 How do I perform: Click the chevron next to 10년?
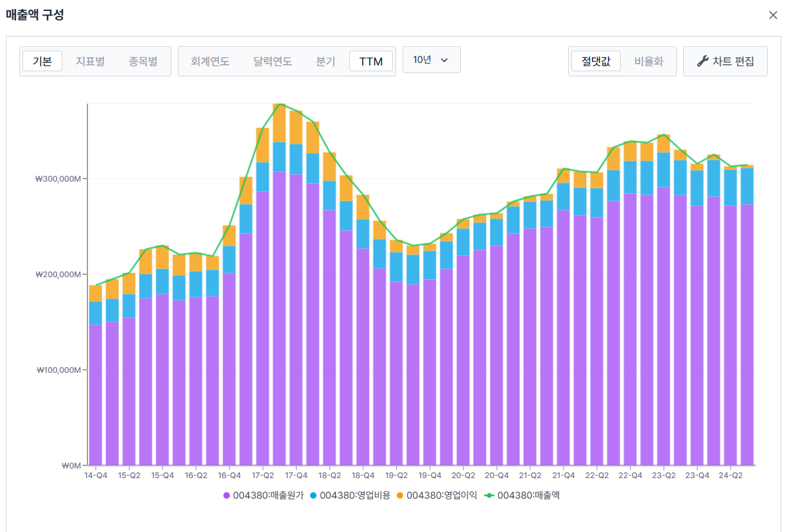(x=444, y=60)
